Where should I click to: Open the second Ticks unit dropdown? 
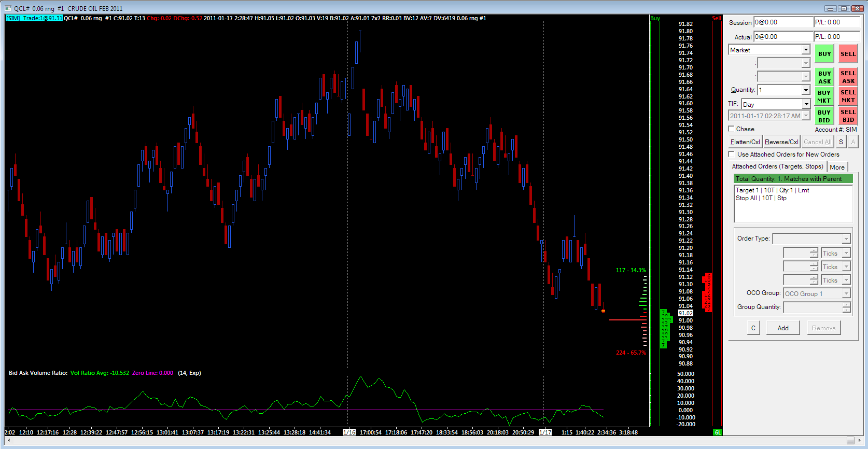point(846,266)
